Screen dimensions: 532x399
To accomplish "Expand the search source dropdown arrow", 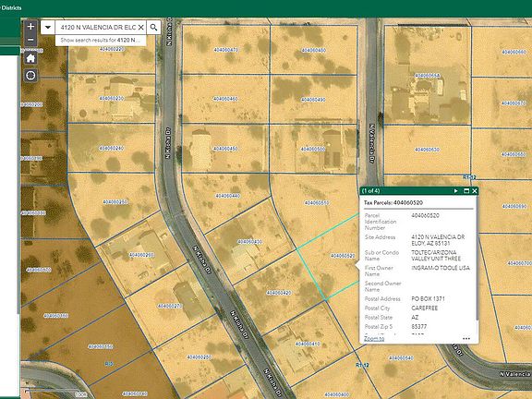I will (x=48, y=27).
